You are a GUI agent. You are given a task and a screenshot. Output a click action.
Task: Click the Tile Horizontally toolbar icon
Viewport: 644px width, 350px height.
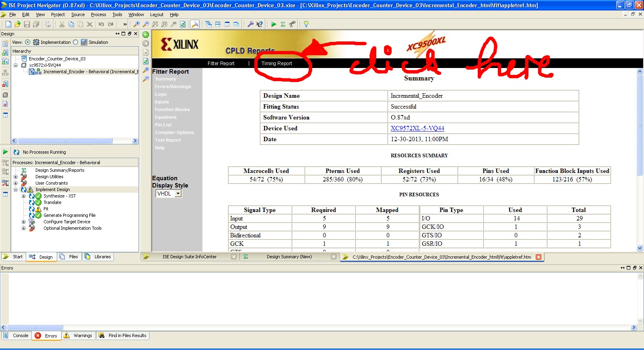218,24
